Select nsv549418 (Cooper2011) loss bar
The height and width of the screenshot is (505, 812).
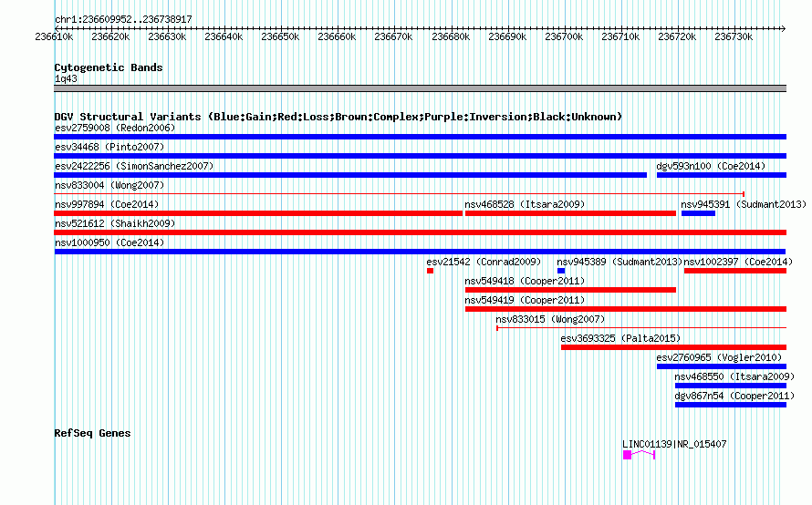pos(570,290)
